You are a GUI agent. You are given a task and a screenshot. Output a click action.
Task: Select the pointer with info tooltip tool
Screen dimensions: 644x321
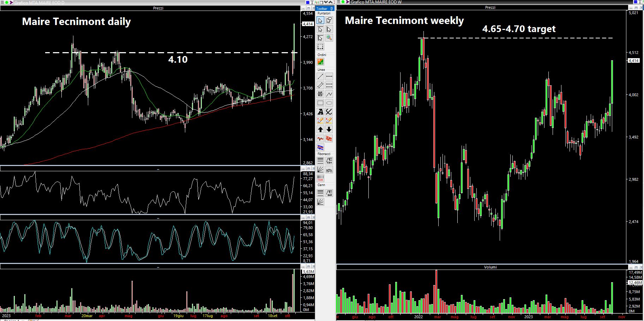(329, 20)
